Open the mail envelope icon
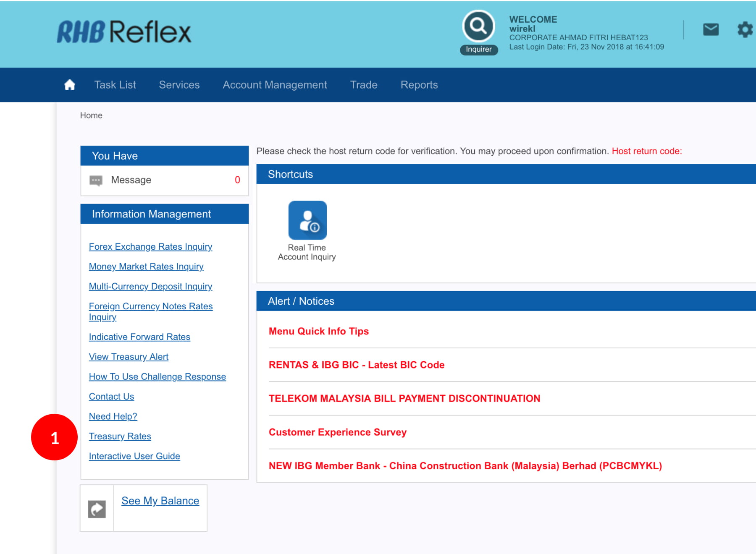The height and width of the screenshot is (554, 756). point(711,30)
